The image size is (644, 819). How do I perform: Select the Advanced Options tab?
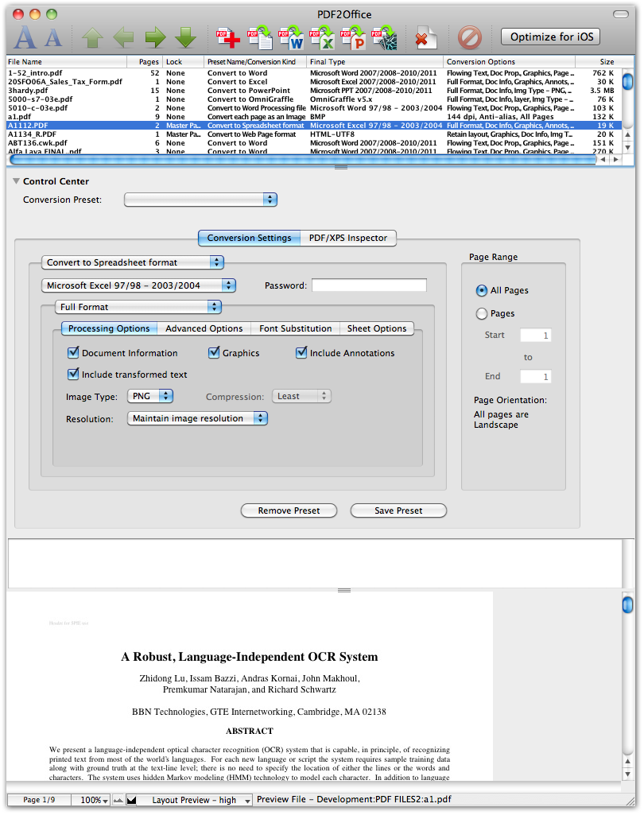point(204,328)
